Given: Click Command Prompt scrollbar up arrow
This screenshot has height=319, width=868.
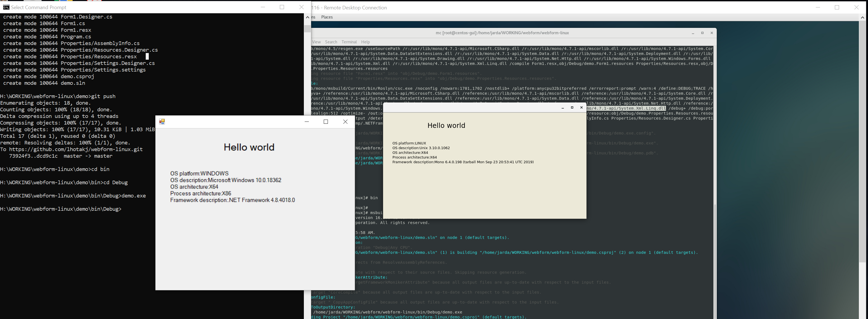Looking at the screenshot, I should tap(307, 17).
